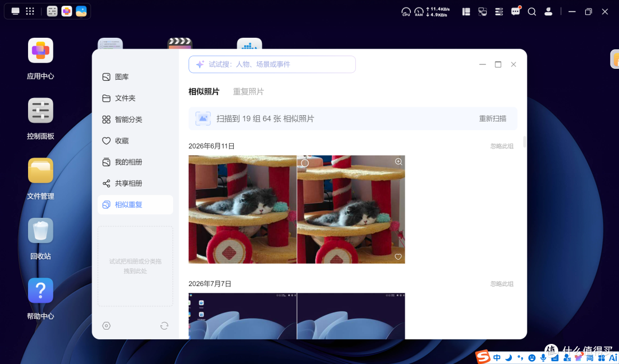
Task: Minimize the photos app window
Action: [x=483, y=64]
